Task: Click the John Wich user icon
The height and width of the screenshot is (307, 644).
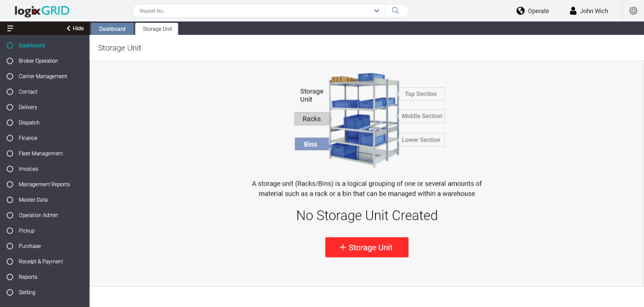Action: (574, 11)
